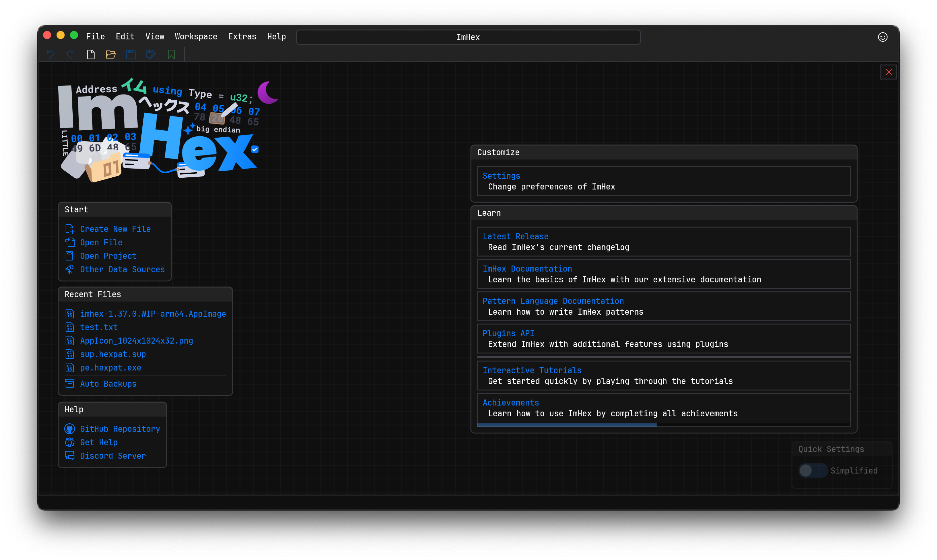Viewport: 937px width, 560px height.
Task: Select Other Data Sources link
Action: pos(122,270)
